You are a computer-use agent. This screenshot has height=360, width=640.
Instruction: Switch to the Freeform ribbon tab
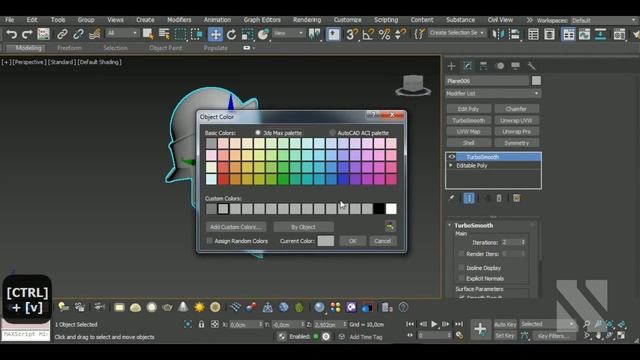point(69,48)
